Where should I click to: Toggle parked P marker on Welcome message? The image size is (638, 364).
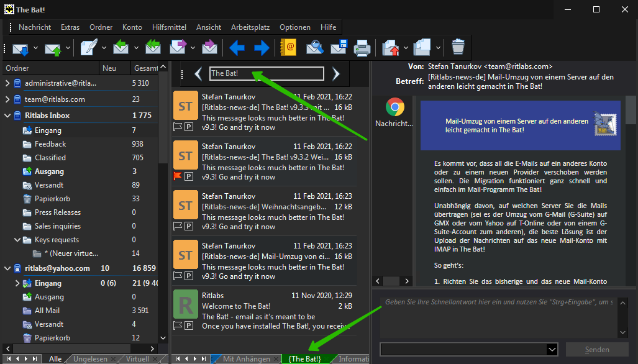point(189,325)
